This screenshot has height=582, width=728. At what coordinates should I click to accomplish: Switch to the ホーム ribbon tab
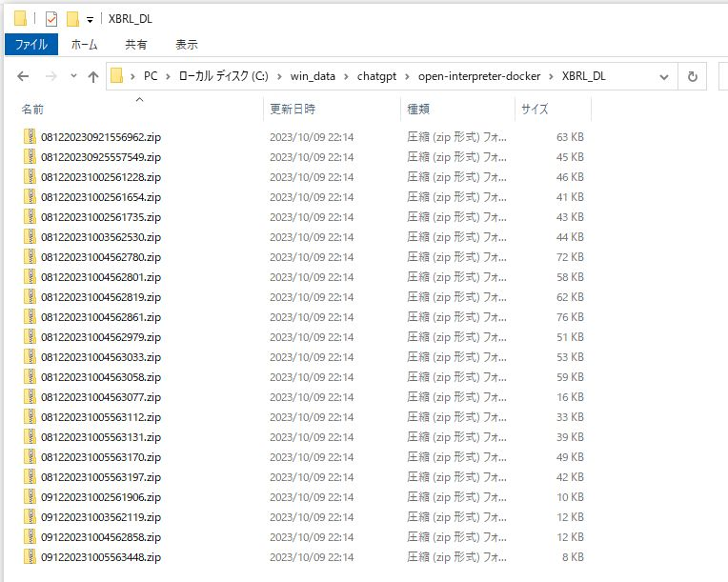[x=84, y=45]
